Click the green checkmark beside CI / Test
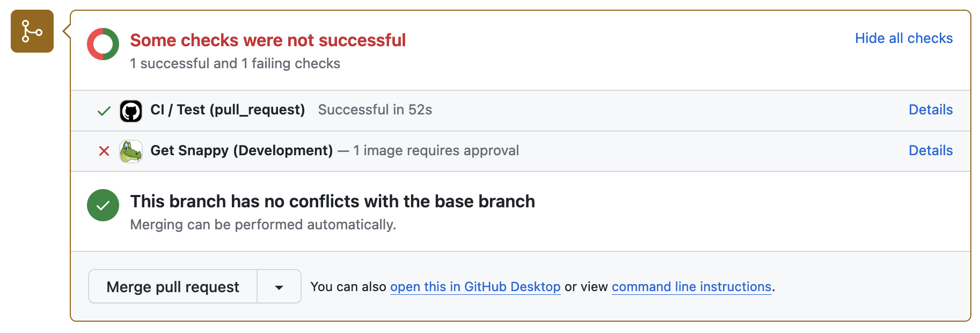Image resolution: width=980 pixels, height=333 pixels. [x=104, y=111]
